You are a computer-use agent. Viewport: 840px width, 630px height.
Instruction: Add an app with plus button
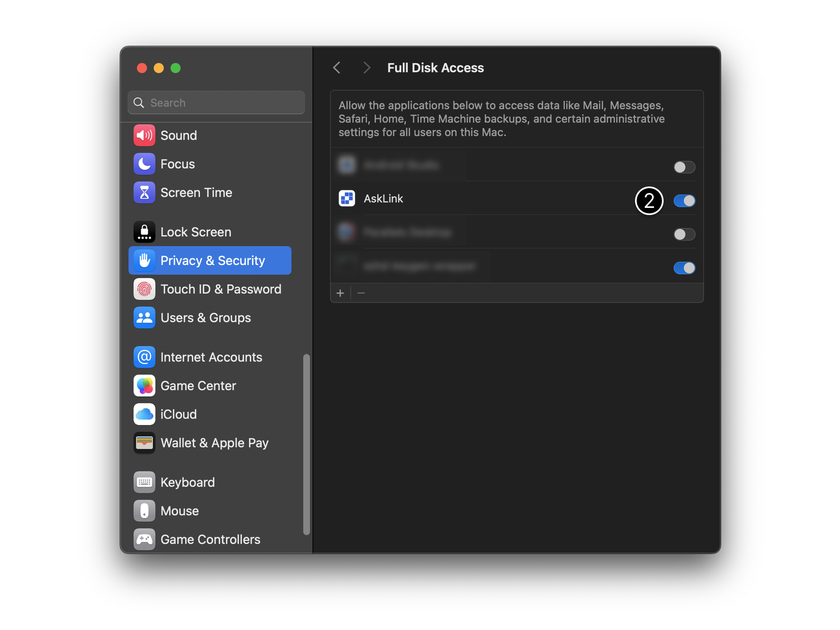[x=340, y=293]
